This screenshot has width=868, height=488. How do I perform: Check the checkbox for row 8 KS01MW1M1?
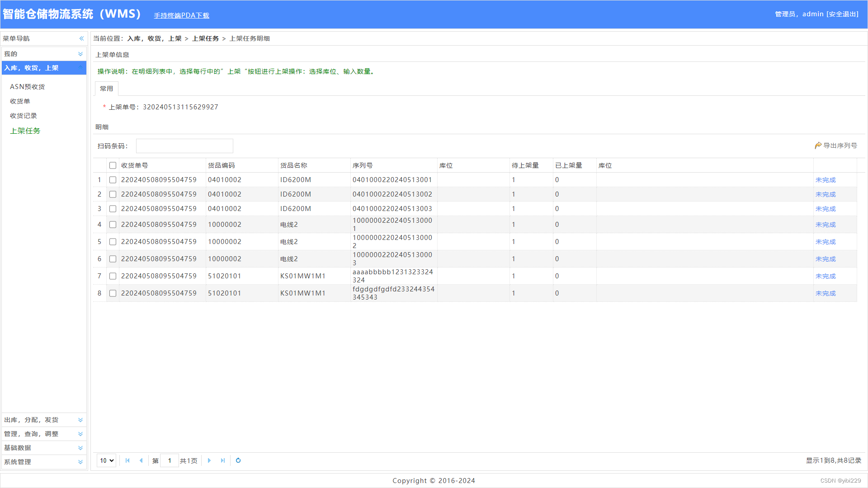click(x=113, y=293)
